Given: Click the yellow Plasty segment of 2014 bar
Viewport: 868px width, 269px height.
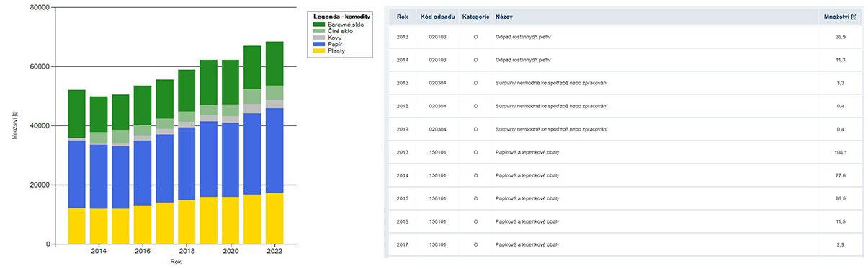Looking at the screenshot, I should pos(99,226).
